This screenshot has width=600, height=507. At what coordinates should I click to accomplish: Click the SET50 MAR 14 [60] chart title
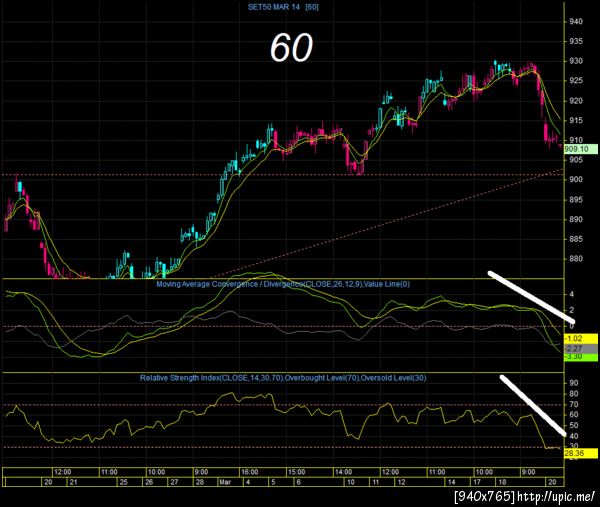click(x=283, y=7)
